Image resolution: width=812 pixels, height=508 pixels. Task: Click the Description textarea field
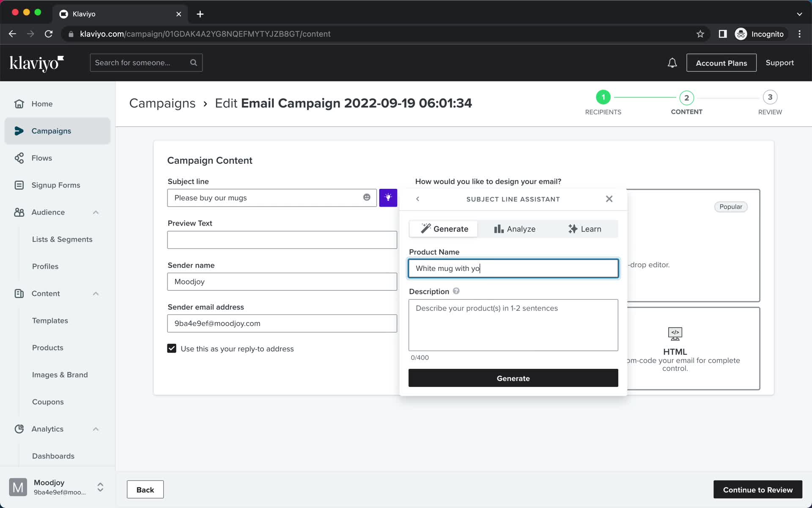(513, 324)
